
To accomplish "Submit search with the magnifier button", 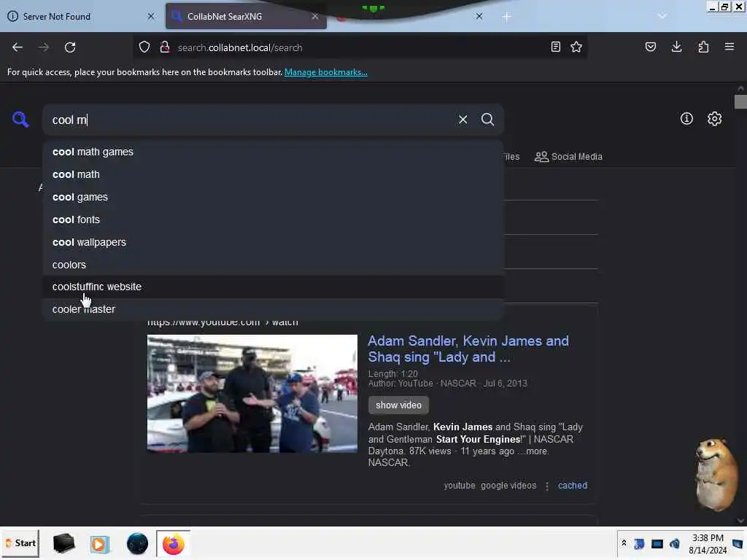I will click(487, 120).
